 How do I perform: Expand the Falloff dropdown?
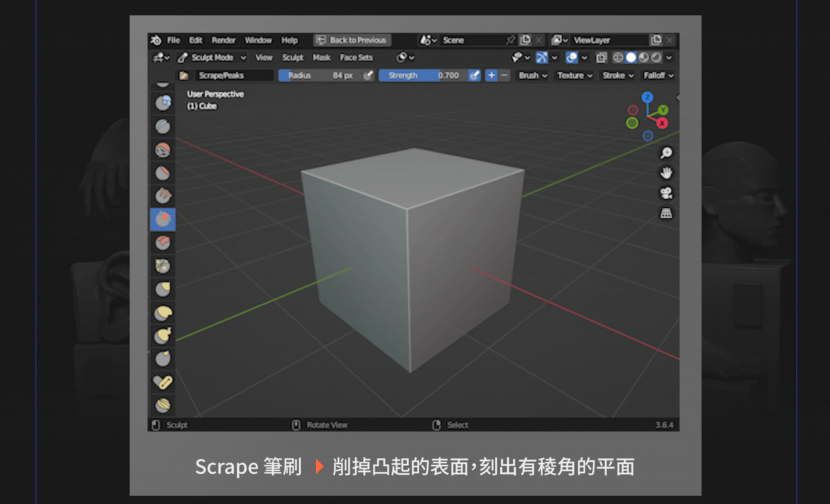[658, 75]
